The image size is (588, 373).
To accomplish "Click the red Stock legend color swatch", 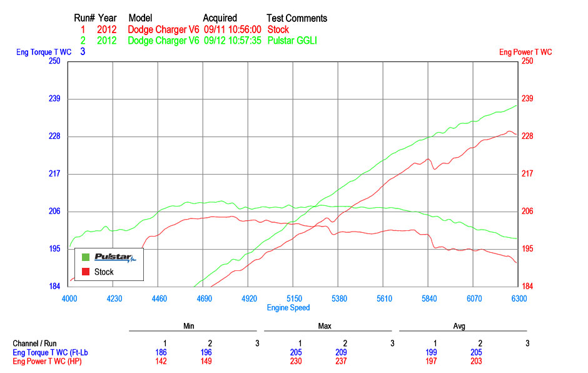I will (x=86, y=272).
